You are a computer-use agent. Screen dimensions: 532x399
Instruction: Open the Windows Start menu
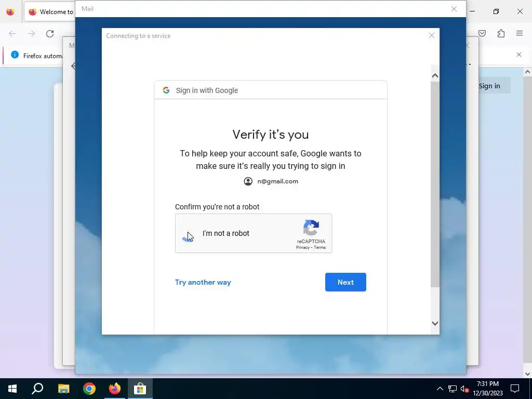click(12, 389)
